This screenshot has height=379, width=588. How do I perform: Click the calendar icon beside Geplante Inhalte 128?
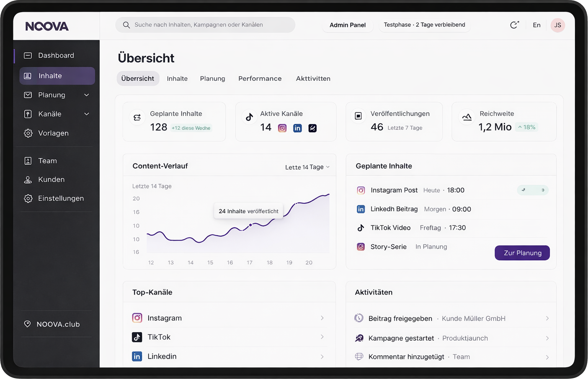tap(137, 117)
